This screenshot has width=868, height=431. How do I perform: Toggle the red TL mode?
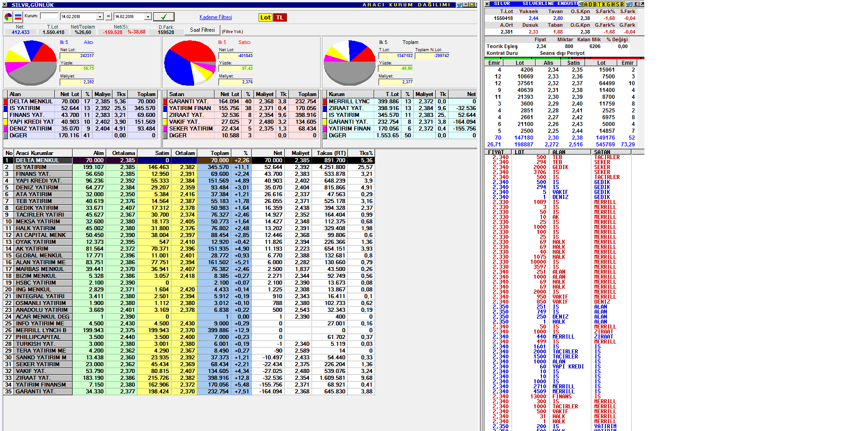(280, 17)
